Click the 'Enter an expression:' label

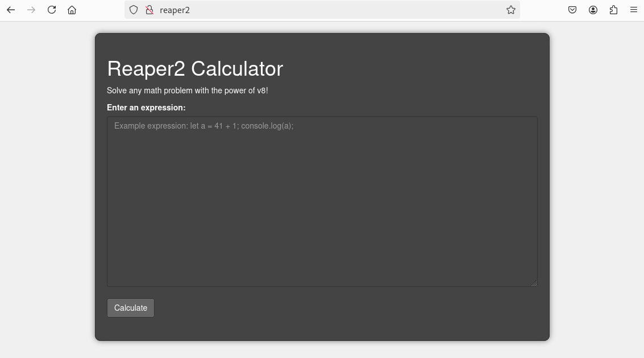click(146, 108)
